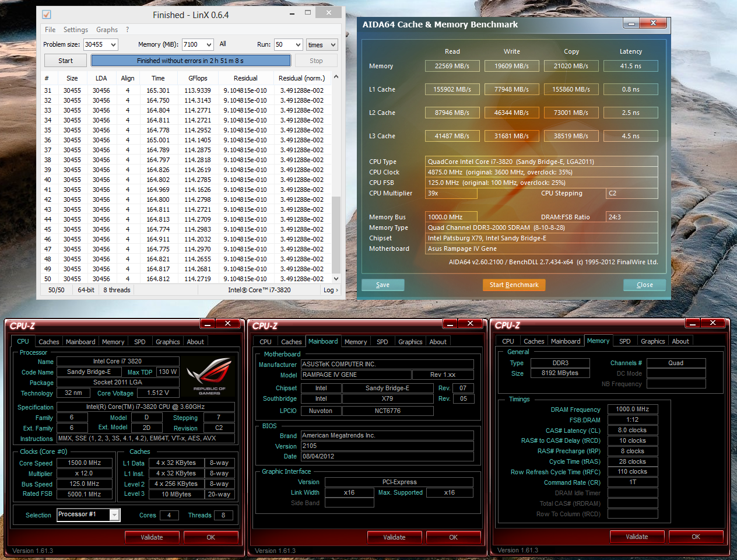The height and width of the screenshot is (560, 737).
Task: Click OK in right CPU-Z window
Action: (x=696, y=537)
